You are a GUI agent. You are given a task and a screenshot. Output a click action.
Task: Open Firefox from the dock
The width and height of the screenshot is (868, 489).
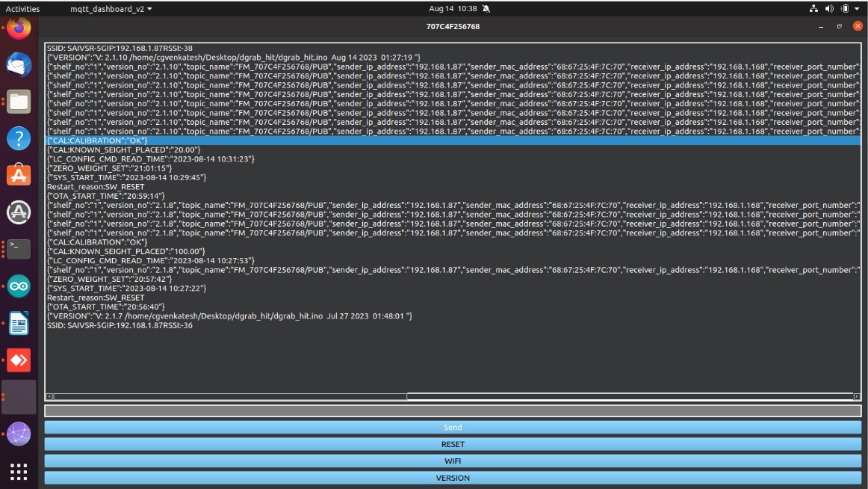pyautogui.click(x=19, y=29)
